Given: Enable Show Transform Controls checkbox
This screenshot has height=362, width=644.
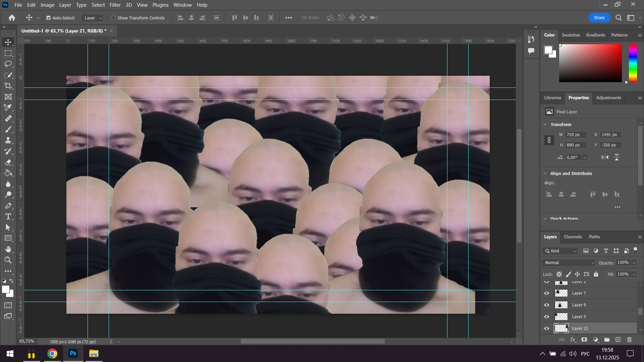Looking at the screenshot, I should pyautogui.click(x=114, y=18).
